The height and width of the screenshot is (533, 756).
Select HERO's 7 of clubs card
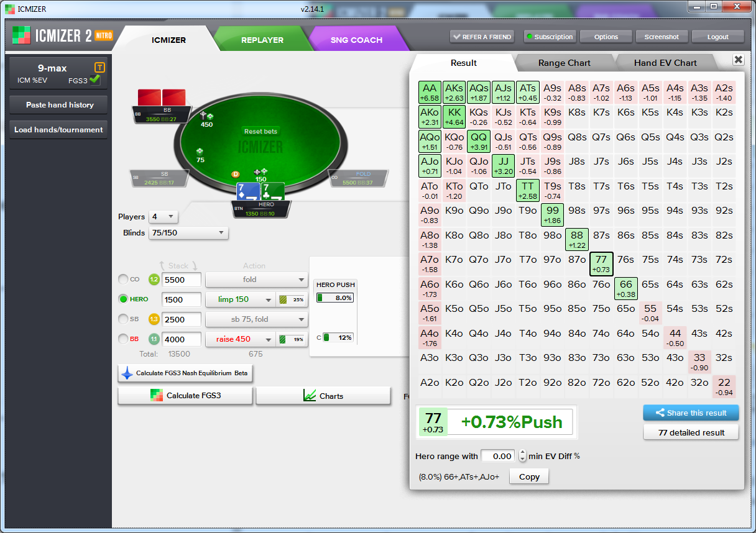272,192
